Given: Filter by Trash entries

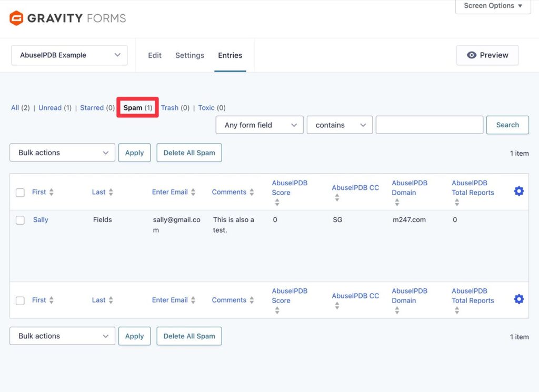Looking at the screenshot, I should (x=170, y=108).
